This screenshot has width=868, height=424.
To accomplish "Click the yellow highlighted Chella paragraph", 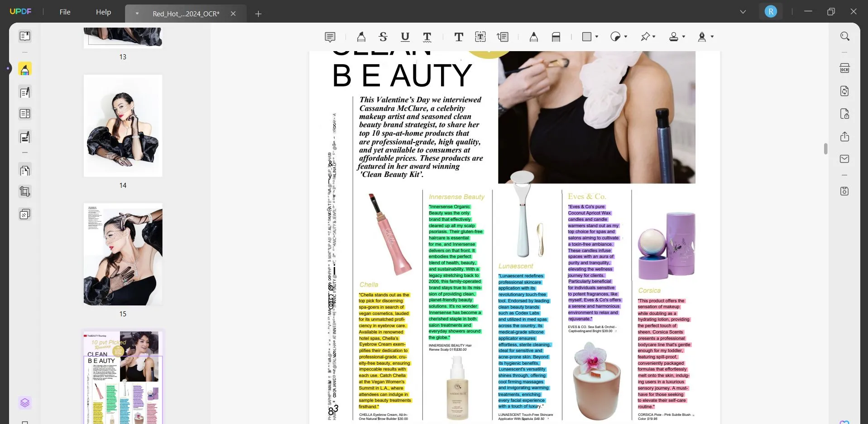I will (x=384, y=351).
